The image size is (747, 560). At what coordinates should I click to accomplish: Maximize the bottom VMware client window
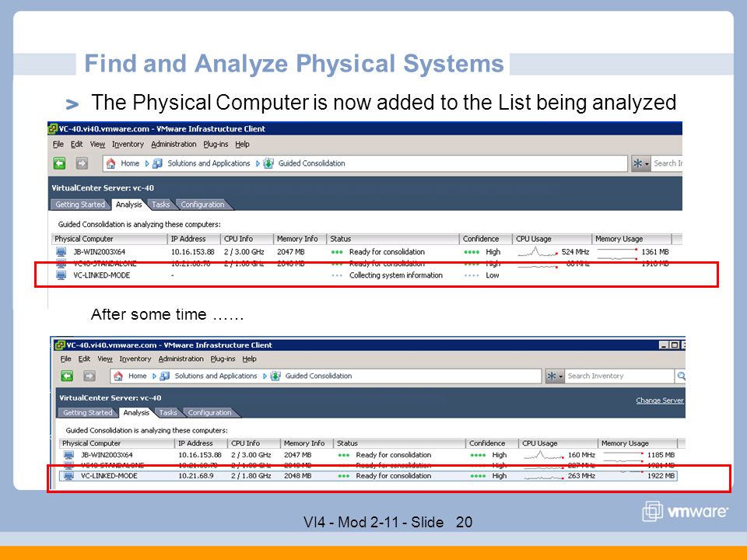click(x=674, y=345)
